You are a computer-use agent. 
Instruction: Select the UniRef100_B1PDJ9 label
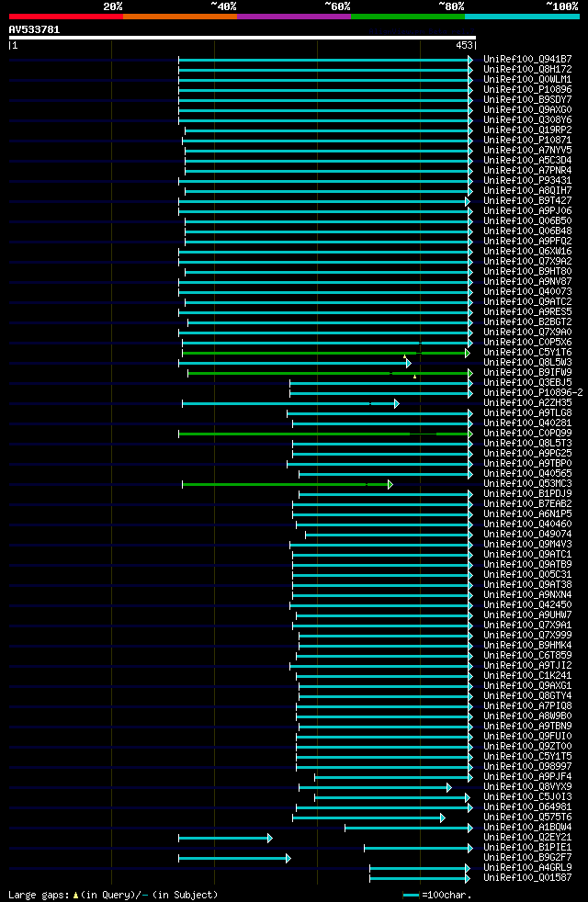[x=527, y=494]
